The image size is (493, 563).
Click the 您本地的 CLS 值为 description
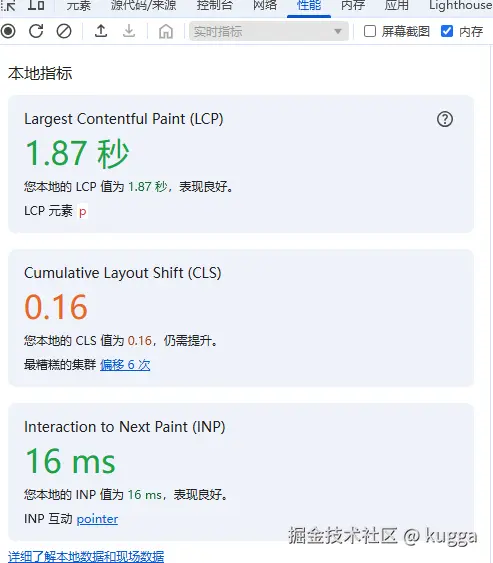coord(121,340)
